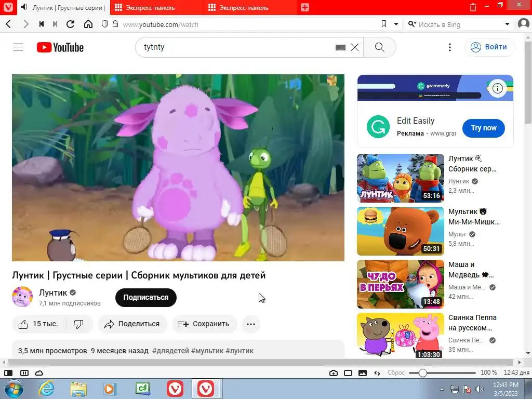Toggle the status bar window panel icon

tap(348, 373)
